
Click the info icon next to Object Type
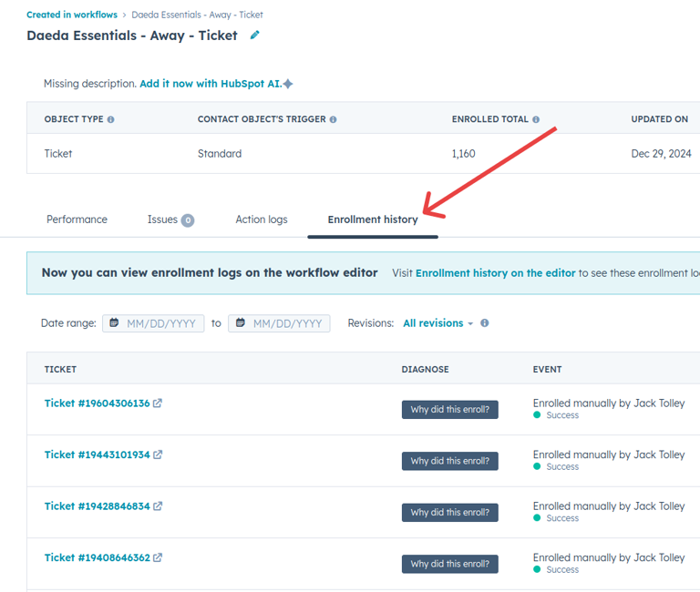(111, 119)
